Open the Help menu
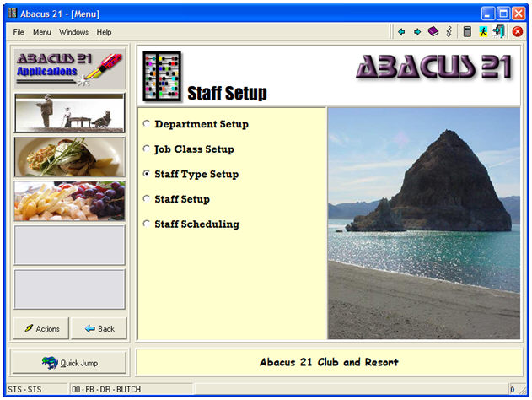The width and height of the screenshot is (532, 400). point(104,32)
